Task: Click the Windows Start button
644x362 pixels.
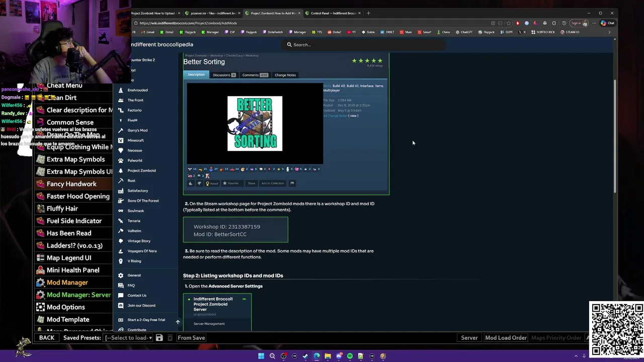Action: 261,356
